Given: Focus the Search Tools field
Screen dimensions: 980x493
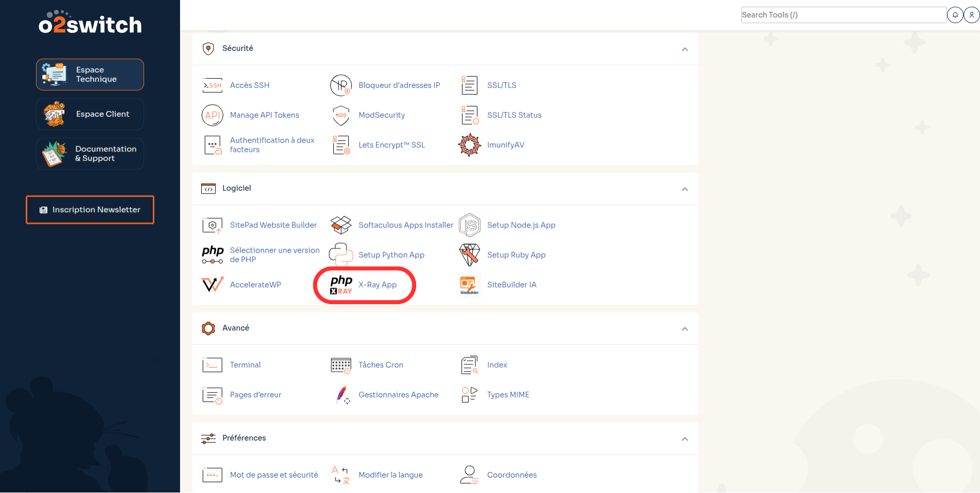Looking at the screenshot, I should (844, 15).
